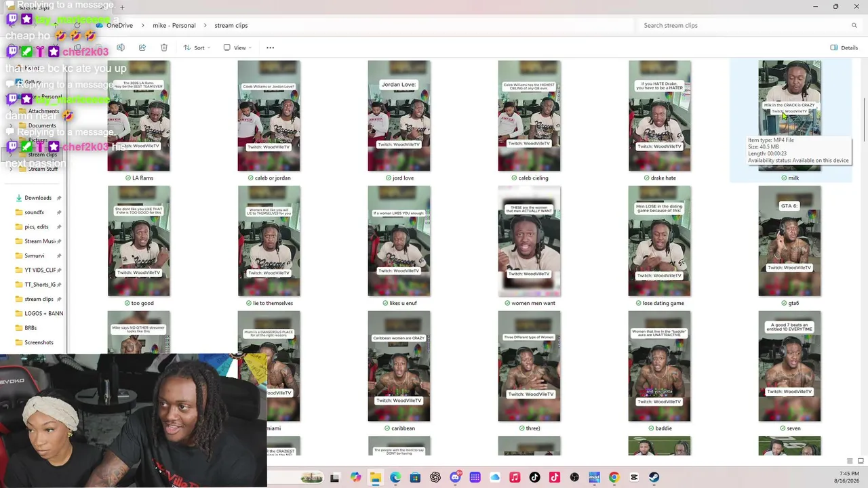Open File Explorer from the taskbar
868x488 pixels.
click(375, 477)
